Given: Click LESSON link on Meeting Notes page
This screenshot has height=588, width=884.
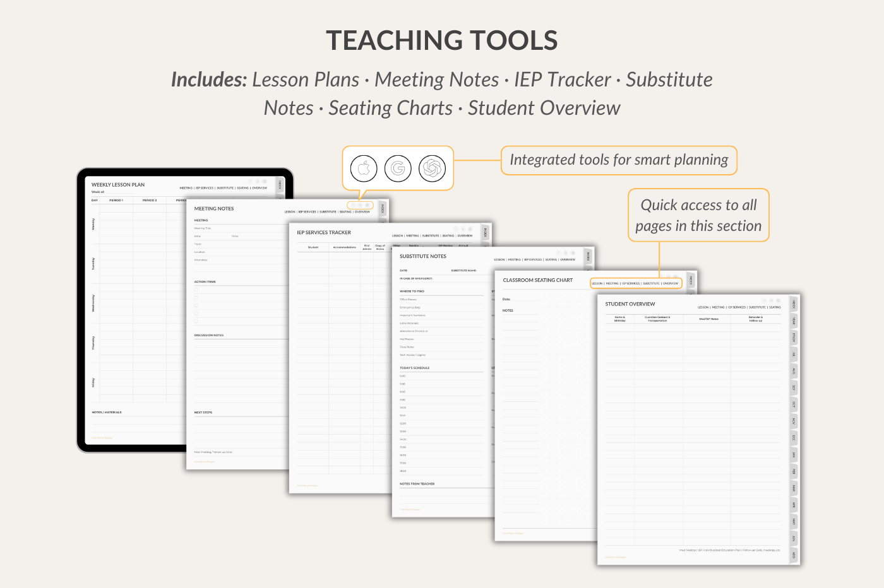Looking at the screenshot, I should 290,212.
